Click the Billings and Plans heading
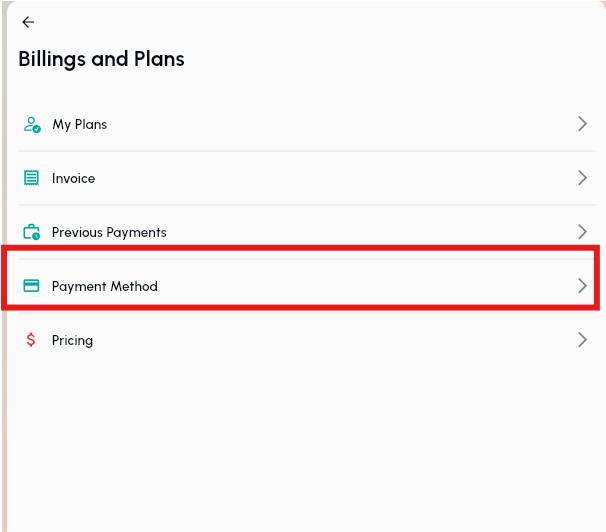 (x=101, y=59)
